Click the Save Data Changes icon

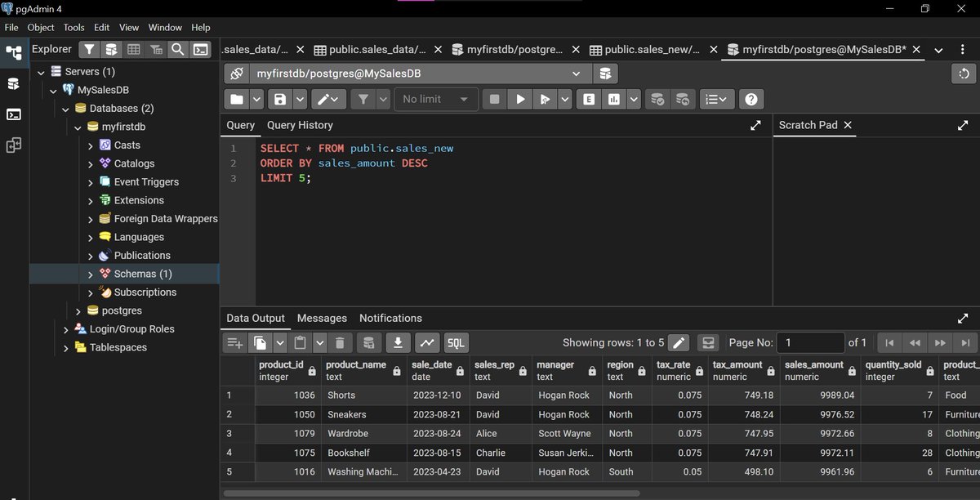click(369, 343)
